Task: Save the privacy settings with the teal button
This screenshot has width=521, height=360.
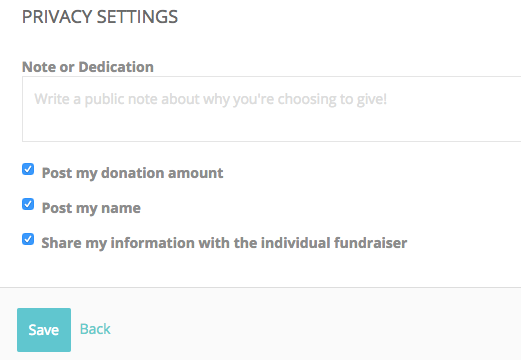Action: 44,330
